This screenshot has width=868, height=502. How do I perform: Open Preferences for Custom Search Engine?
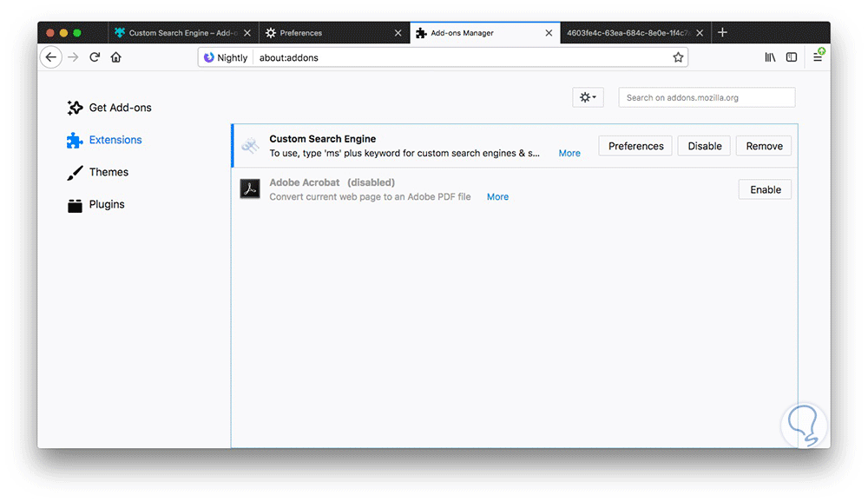[635, 146]
